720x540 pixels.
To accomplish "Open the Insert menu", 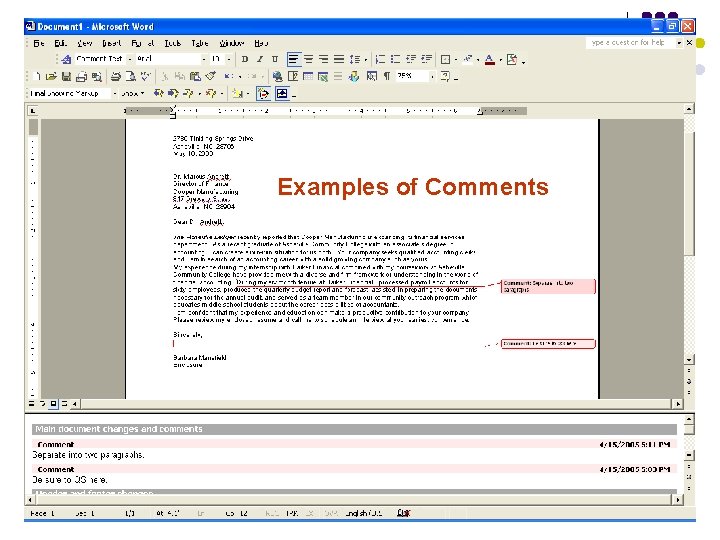I will [112, 43].
